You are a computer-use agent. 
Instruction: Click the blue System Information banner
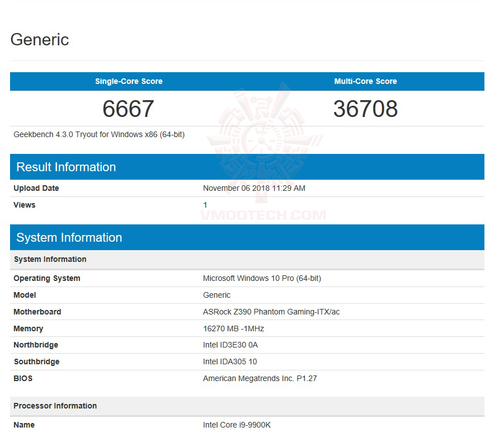tap(247, 237)
